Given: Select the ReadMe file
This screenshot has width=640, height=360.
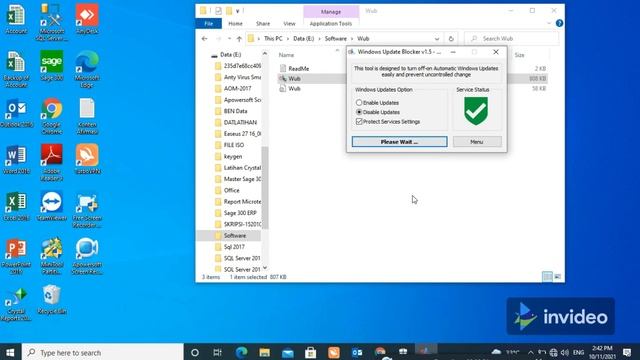Looking at the screenshot, I should click(298, 69).
